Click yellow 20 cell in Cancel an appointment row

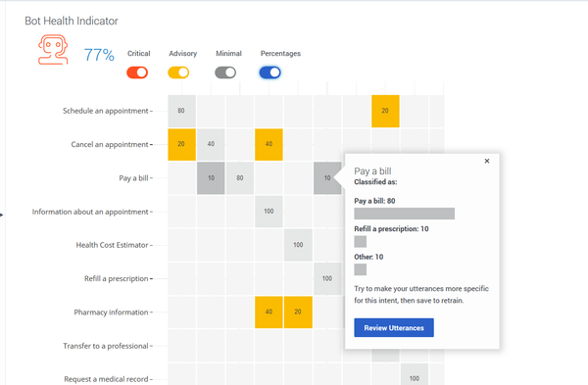pyautogui.click(x=181, y=144)
